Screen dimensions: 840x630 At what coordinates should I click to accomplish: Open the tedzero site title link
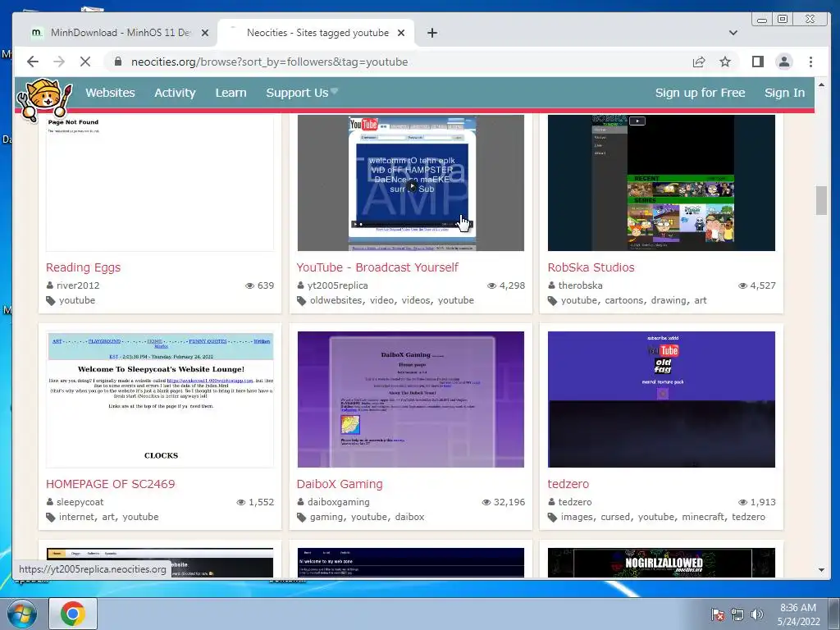(x=568, y=484)
